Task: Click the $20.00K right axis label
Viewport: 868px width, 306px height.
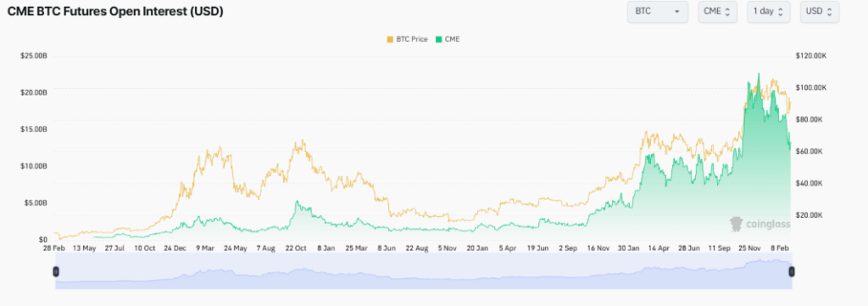Action: (810, 214)
